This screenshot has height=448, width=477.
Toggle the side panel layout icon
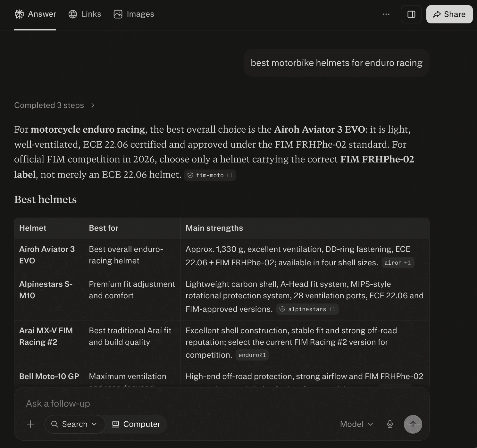[411, 14]
